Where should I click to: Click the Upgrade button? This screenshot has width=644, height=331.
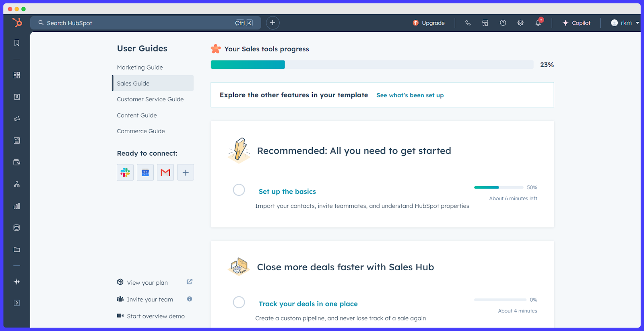(429, 23)
